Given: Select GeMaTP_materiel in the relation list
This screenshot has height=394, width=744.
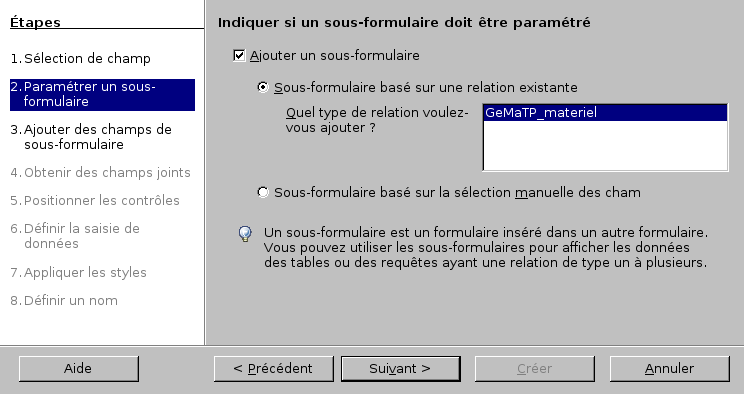Looking at the screenshot, I should click(605, 113).
